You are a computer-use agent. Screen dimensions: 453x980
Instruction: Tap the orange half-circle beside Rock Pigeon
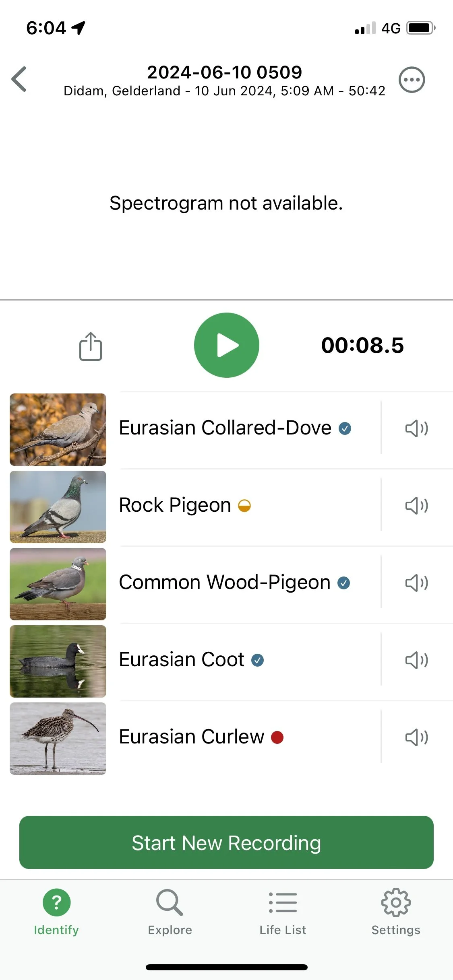coord(244,505)
